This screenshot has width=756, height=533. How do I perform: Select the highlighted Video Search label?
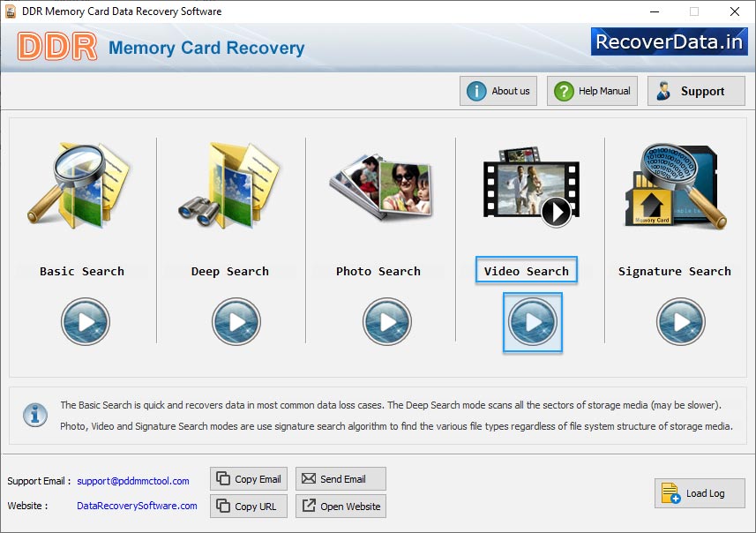coord(527,271)
